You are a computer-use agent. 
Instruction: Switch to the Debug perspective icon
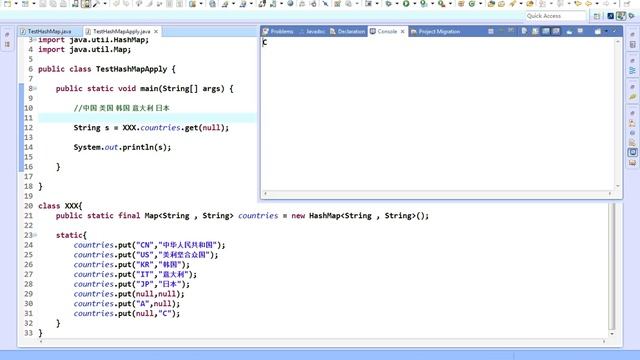631,16
